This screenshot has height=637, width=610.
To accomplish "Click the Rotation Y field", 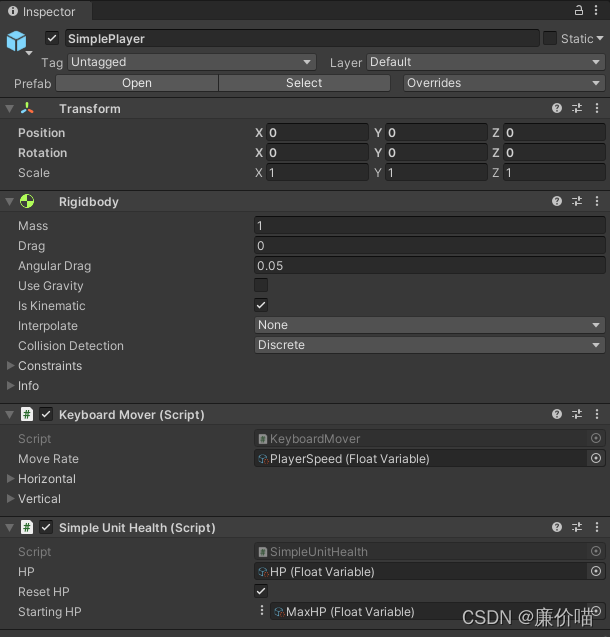I will click(436, 152).
